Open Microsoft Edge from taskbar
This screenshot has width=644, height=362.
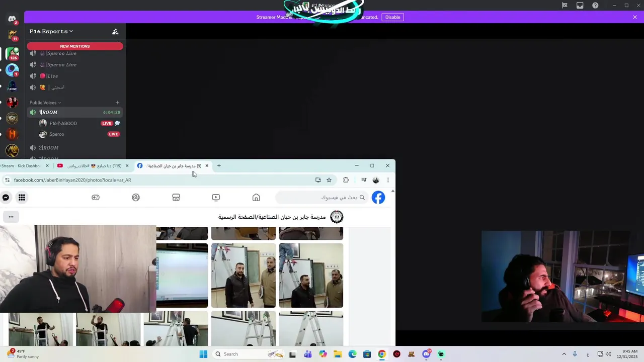(x=352, y=354)
